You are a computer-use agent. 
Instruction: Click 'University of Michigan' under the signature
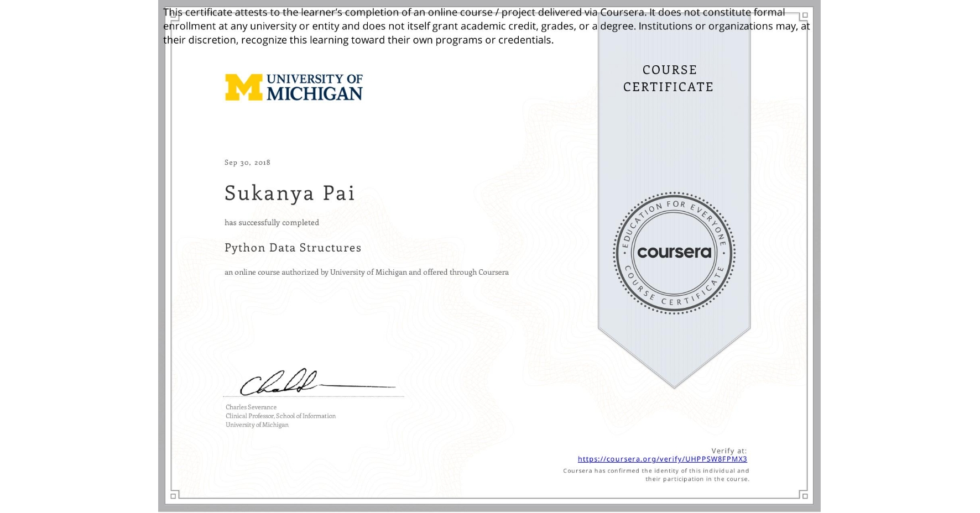click(x=257, y=425)
